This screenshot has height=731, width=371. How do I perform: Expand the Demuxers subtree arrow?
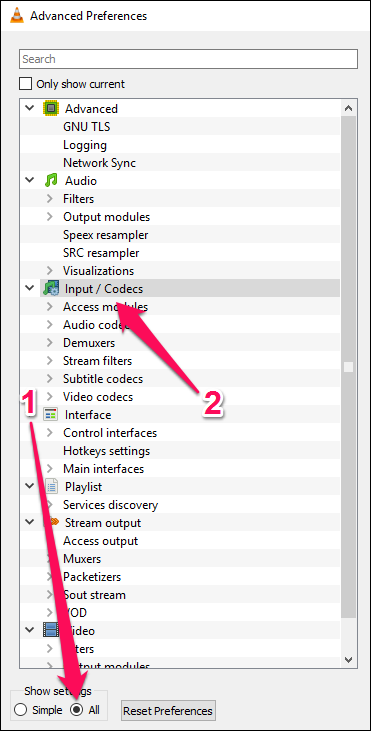point(50,343)
